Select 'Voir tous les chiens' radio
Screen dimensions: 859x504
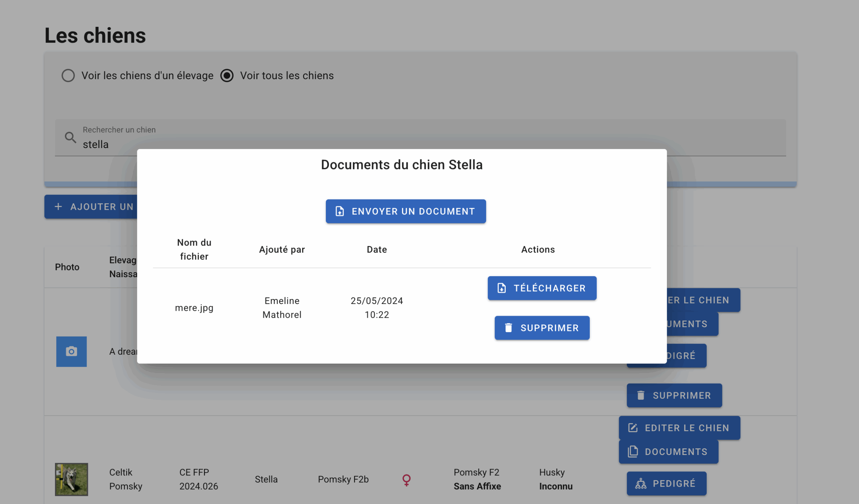(x=227, y=75)
